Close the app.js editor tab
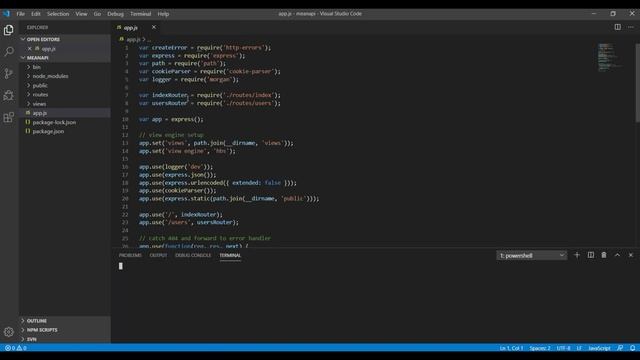 [154, 27]
